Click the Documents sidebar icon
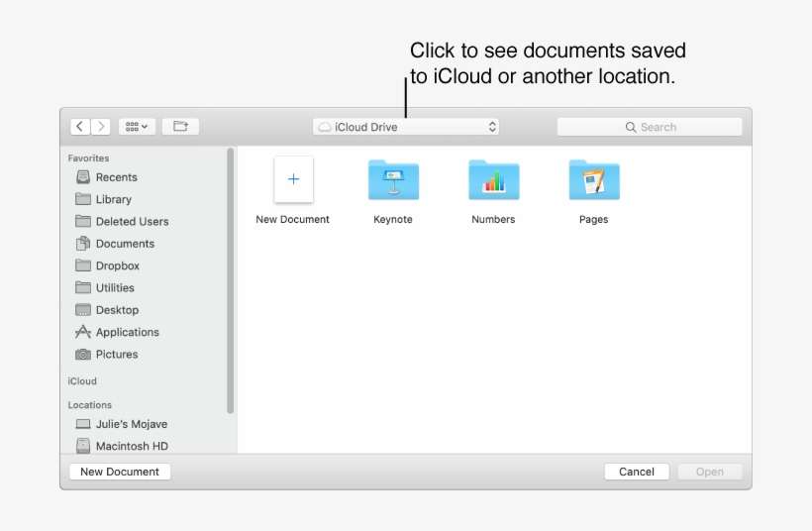The width and height of the screenshot is (812, 531). [83, 243]
